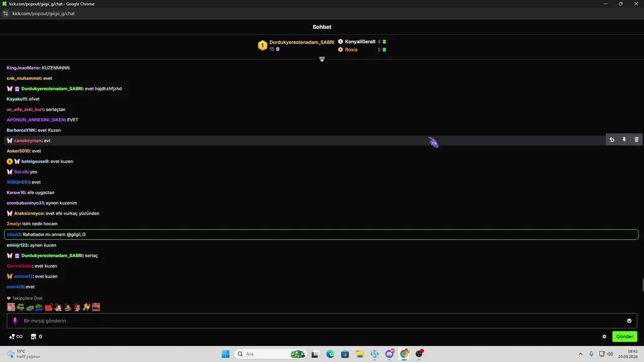Click the badge beside asimm12's name
Screen dimensions: 644x362
tap(10, 277)
